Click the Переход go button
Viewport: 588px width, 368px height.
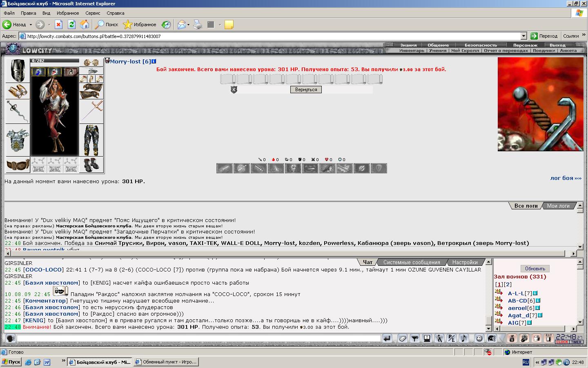pos(544,36)
